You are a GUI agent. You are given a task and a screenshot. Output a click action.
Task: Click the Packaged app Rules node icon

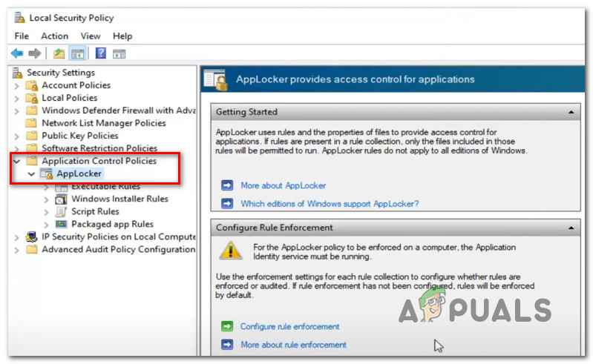coord(61,224)
